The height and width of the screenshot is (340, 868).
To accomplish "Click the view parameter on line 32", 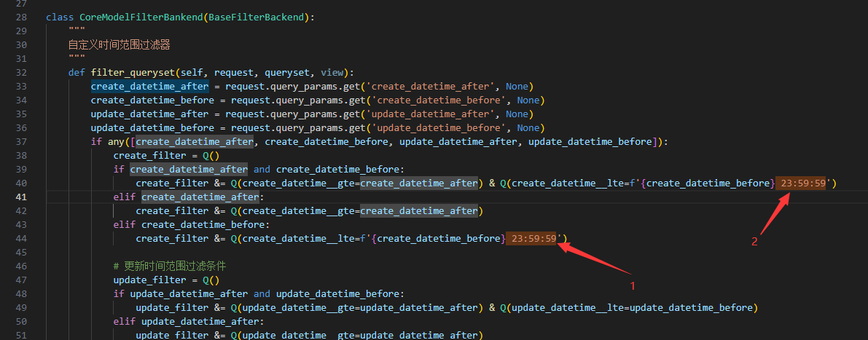I will pos(332,72).
